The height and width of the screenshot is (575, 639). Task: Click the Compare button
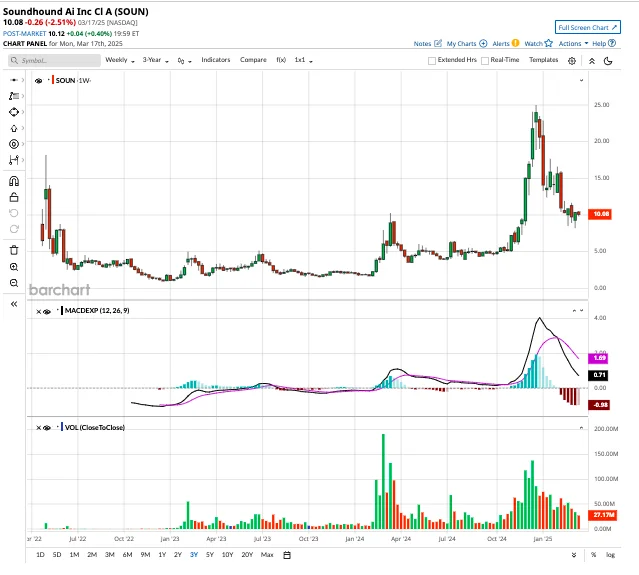point(253,60)
